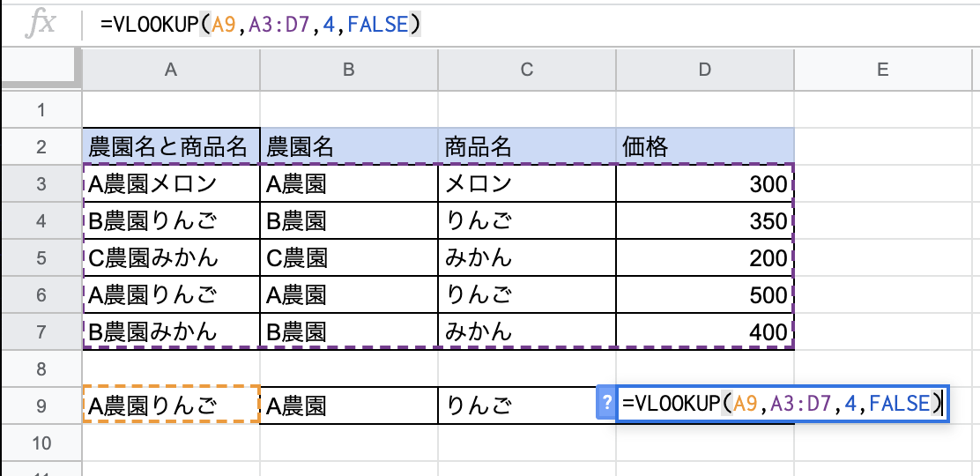Open the formula help question mark
This screenshot has height=476, width=980.
click(x=605, y=404)
